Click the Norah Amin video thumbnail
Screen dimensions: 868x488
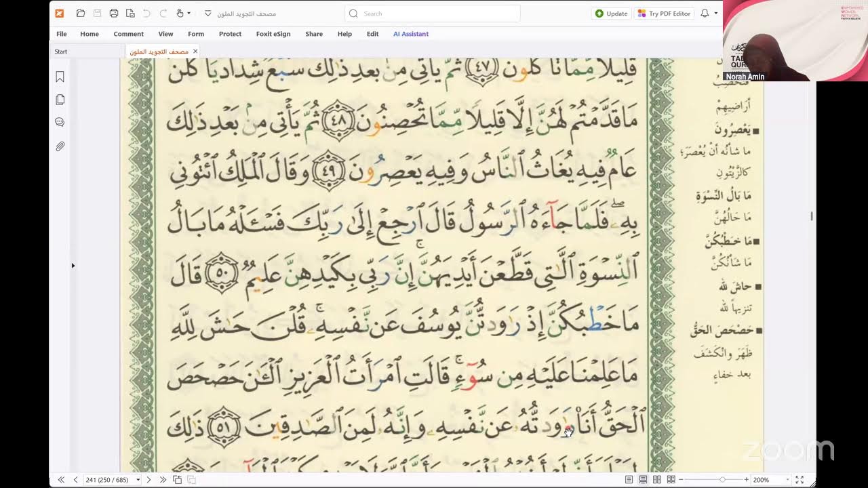795,41
